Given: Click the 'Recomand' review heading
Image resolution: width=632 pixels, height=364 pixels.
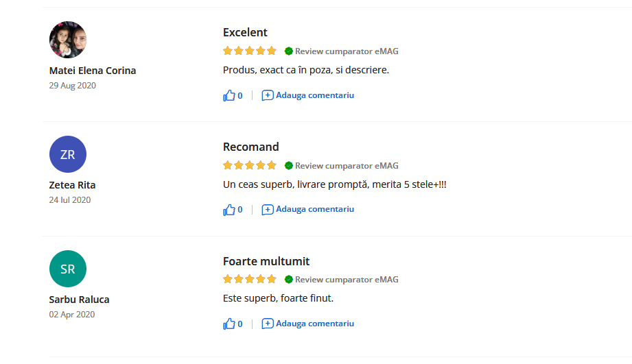Looking at the screenshot, I should 250,147.
